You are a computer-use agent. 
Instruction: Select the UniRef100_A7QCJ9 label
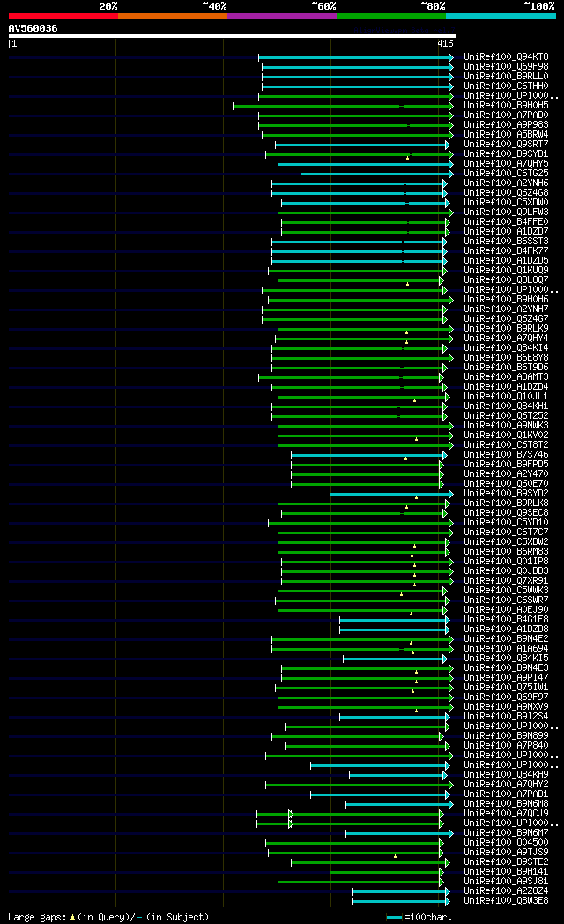point(506,814)
